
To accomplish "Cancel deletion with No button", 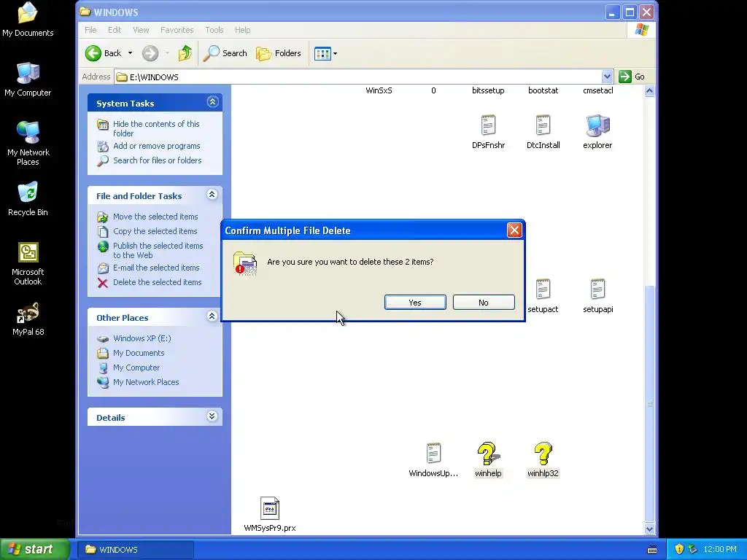I will point(484,303).
